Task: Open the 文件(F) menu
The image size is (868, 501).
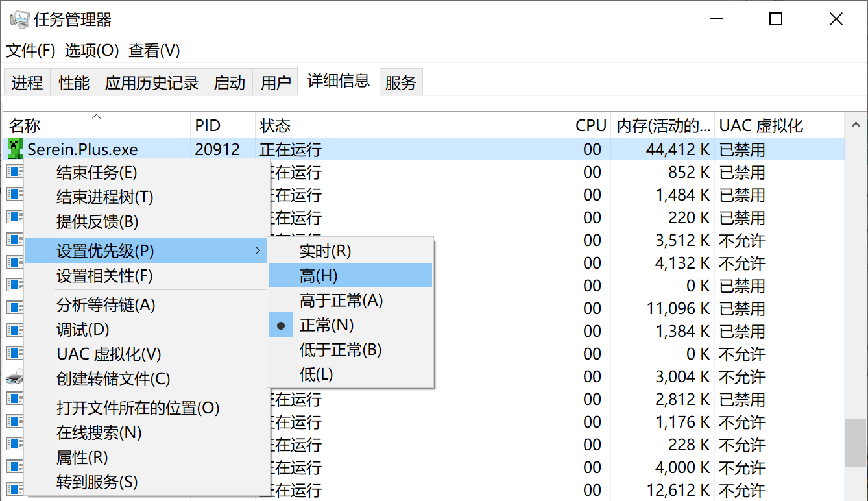Action: 30,51
